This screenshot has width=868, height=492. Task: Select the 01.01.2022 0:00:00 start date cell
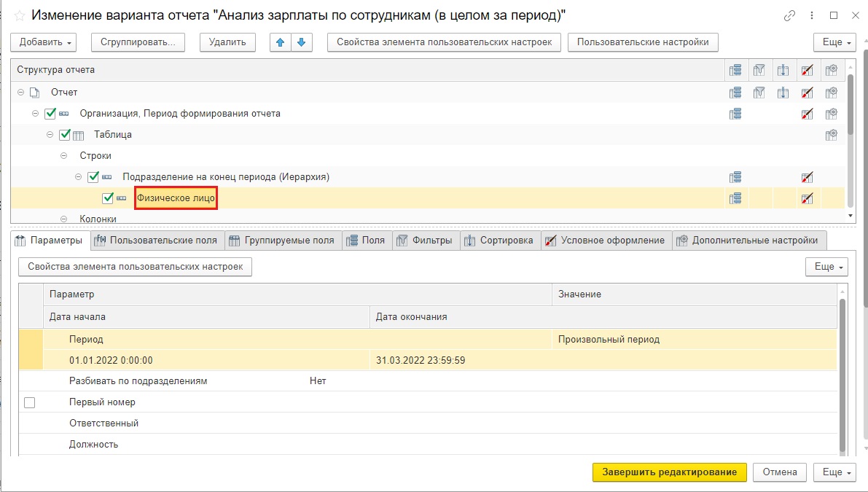(206, 360)
